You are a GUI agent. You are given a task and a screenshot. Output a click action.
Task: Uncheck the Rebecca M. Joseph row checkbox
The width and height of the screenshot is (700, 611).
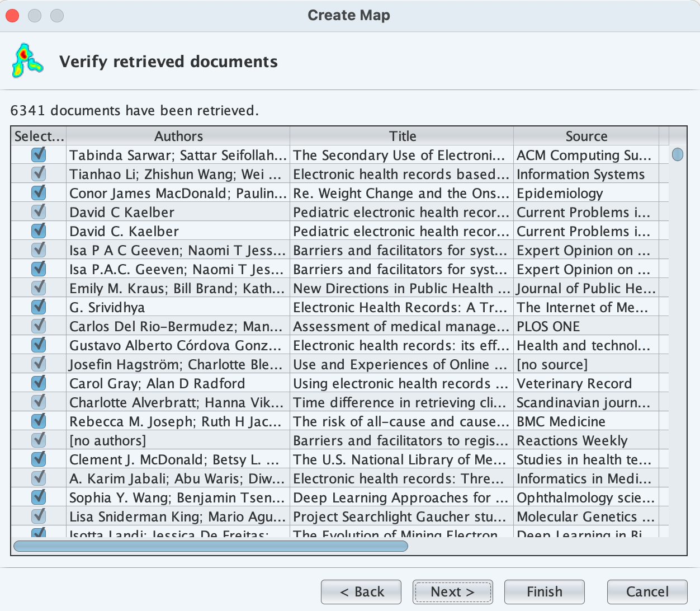tap(39, 421)
